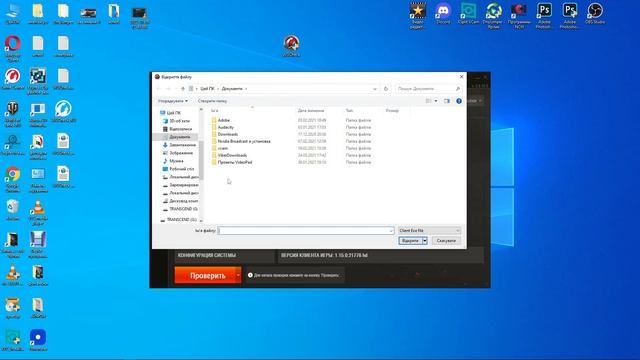Open the Opera browser desktop shortcut
Screen dimensions: 640x360
coord(13,48)
